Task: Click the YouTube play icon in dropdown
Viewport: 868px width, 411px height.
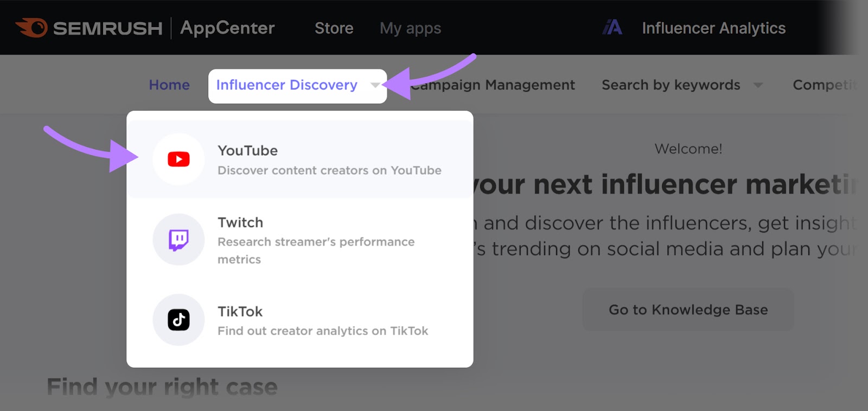Action: pos(178,159)
